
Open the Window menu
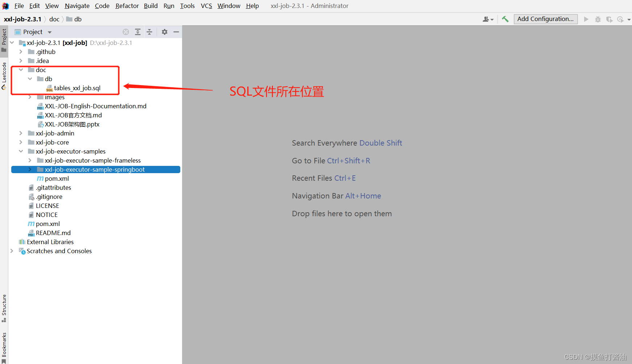[x=229, y=6]
